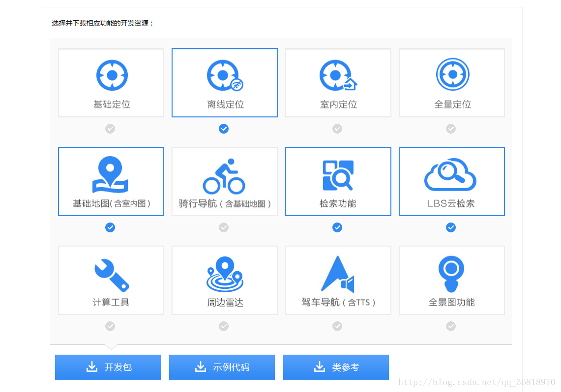Tick the checkmark under 全景图功能
Image resolution: width=561 pixels, height=392 pixels.
451,326
